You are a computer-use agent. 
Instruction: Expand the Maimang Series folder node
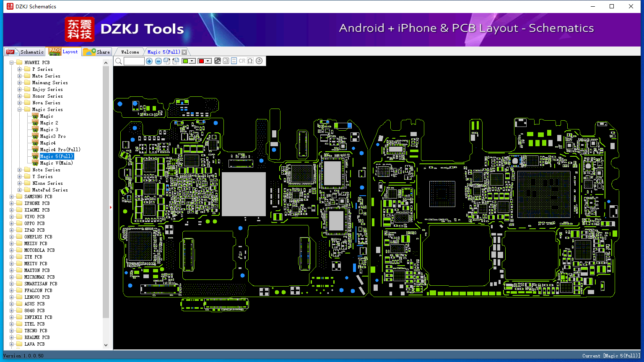tap(20, 83)
